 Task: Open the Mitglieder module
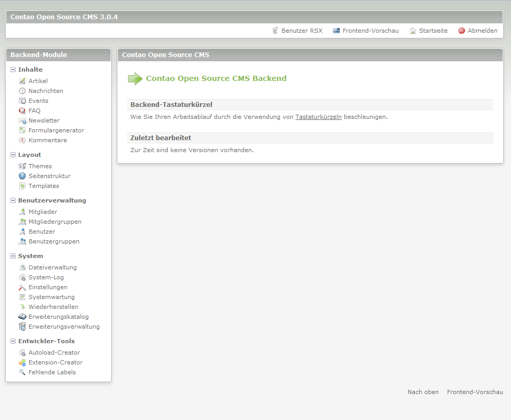(43, 212)
